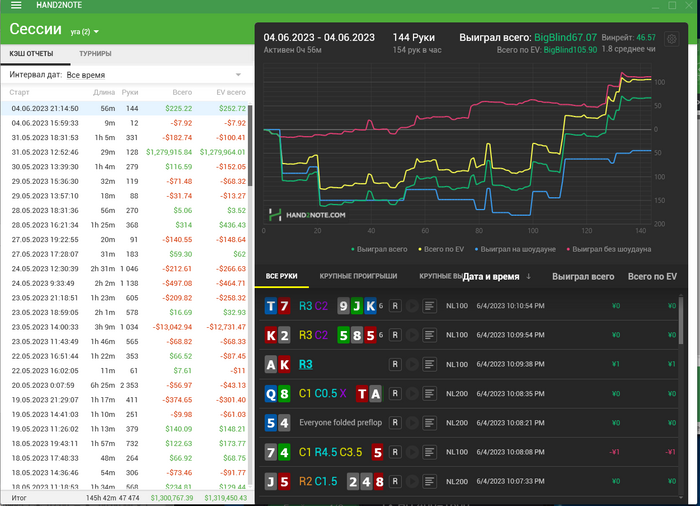Open the notes icon for 54 hand
Screen dimensions: 700x506
(x=429, y=422)
